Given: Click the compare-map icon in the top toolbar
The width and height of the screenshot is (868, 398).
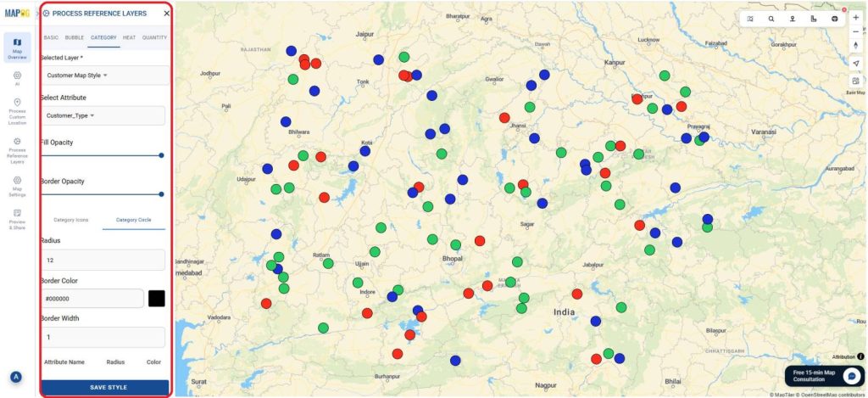Looking at the screenshot, I should pyautogui.click(x=750, y=19).
